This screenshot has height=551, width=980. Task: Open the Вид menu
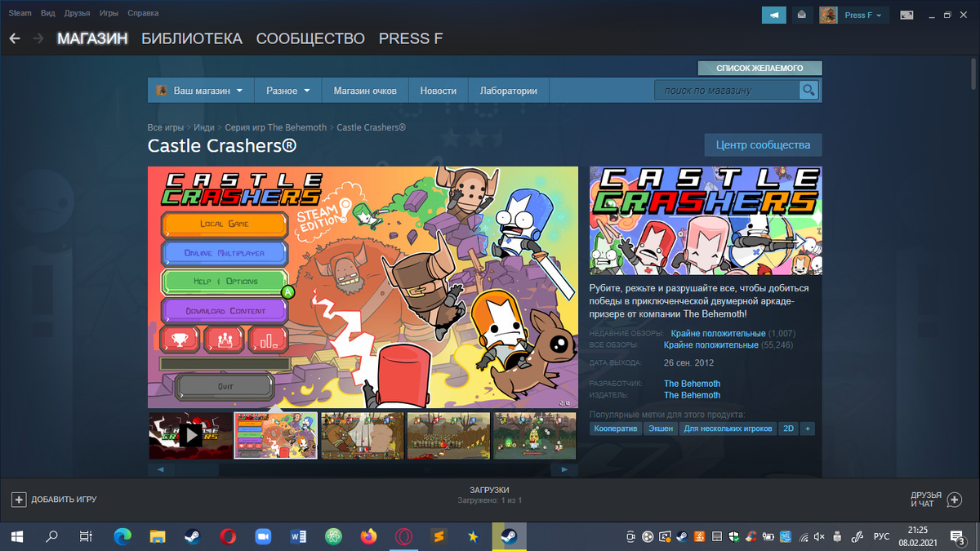(x=48, y=14)
